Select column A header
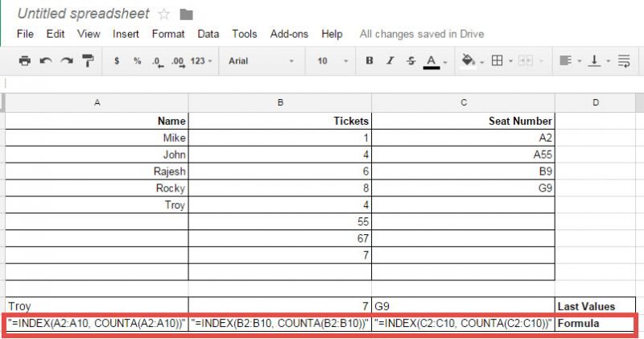 [x=97, y=102]
